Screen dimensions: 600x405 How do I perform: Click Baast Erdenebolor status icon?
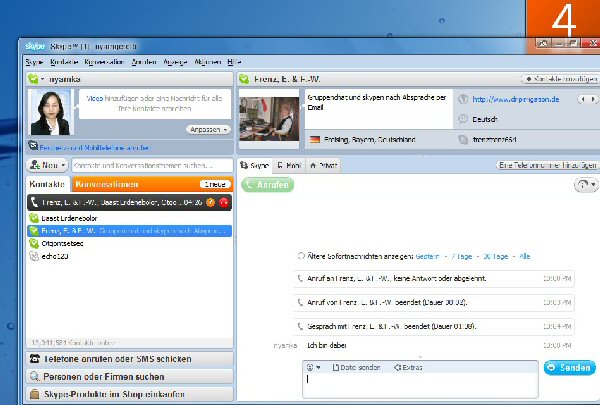click(x=34, y=218)
